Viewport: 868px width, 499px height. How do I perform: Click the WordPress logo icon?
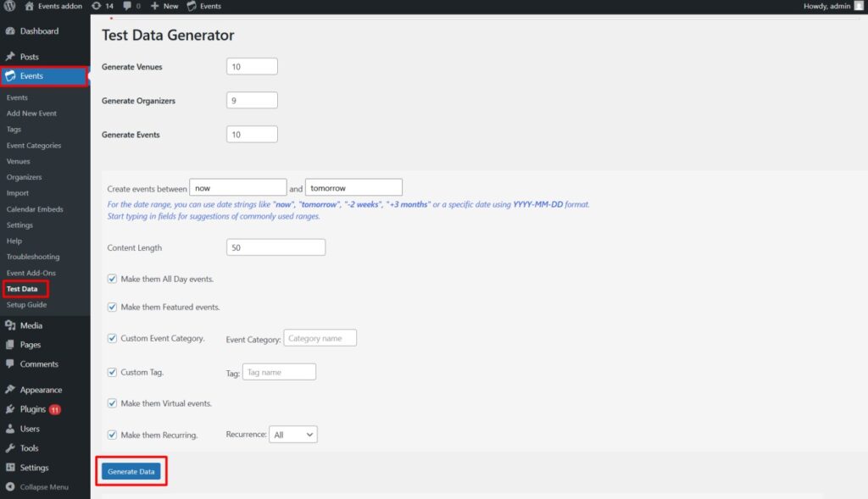(x=9, y=6)
